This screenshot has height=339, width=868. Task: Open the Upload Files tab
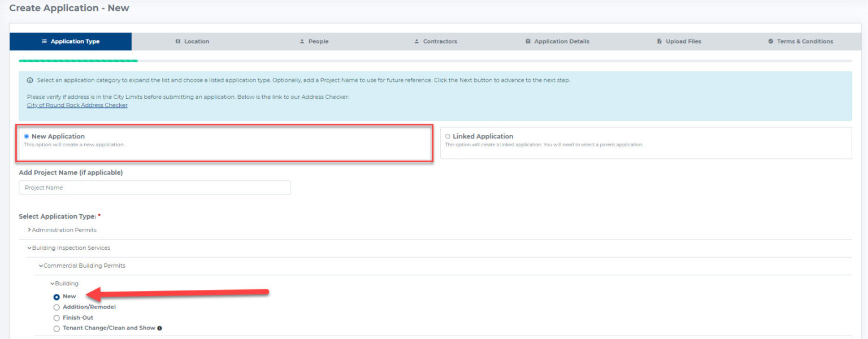[x=679, y=41]
